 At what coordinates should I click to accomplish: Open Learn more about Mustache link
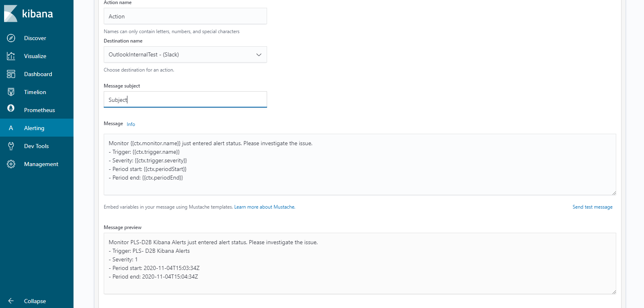tap(265, 207)
